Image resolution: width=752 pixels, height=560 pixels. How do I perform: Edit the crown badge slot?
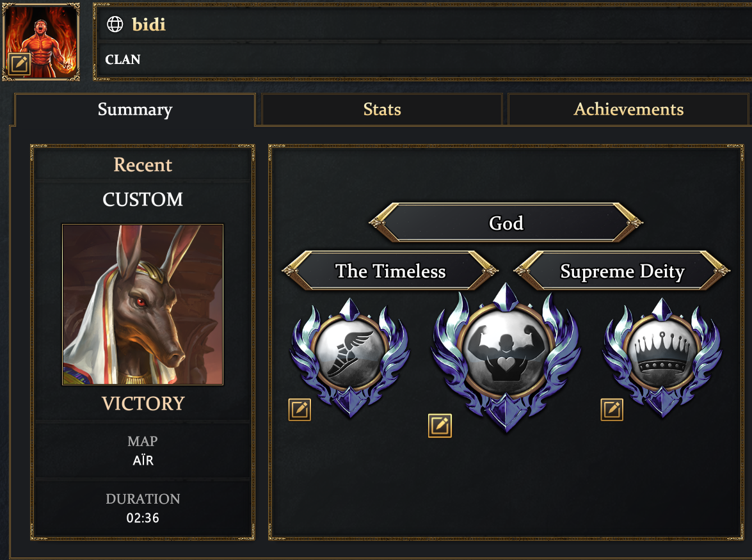click(x=612, y=410)
